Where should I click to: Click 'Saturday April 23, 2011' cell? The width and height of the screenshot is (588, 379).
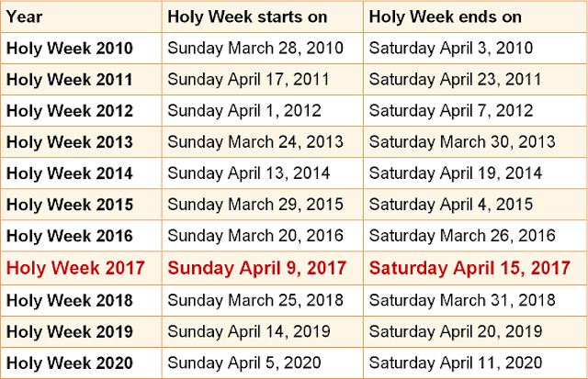tap(455, 80)
